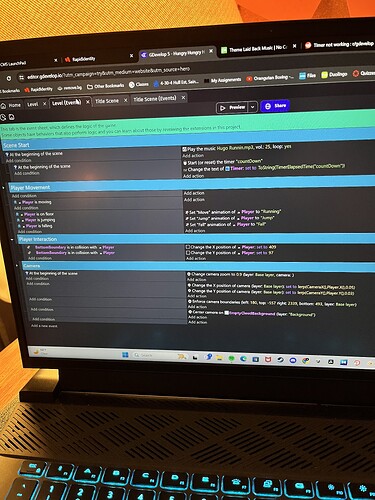Collapse the Camera events group
The image size is (375, 500).
click(17, 266)
